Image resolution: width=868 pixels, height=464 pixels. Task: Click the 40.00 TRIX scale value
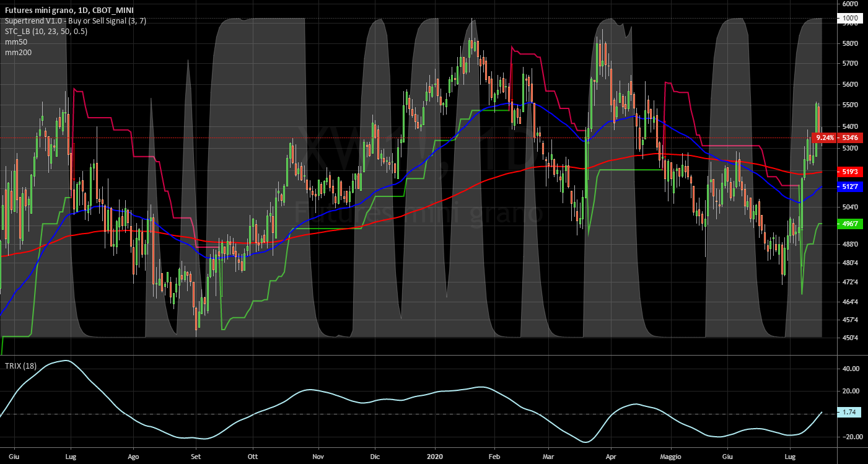pyautogui.click(x=850, y=369)
